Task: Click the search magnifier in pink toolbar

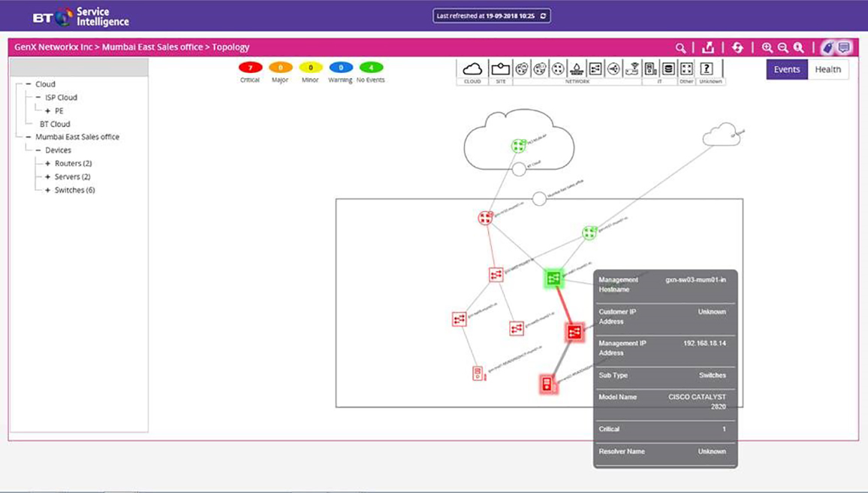Action: (x=680, y=47)
